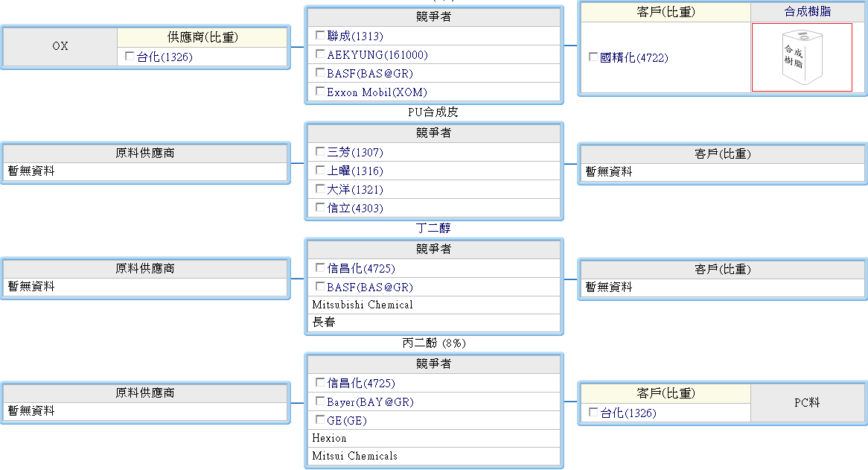
Task: Click the 國精化(4722) customer link
Action: [x=634, y=57]
